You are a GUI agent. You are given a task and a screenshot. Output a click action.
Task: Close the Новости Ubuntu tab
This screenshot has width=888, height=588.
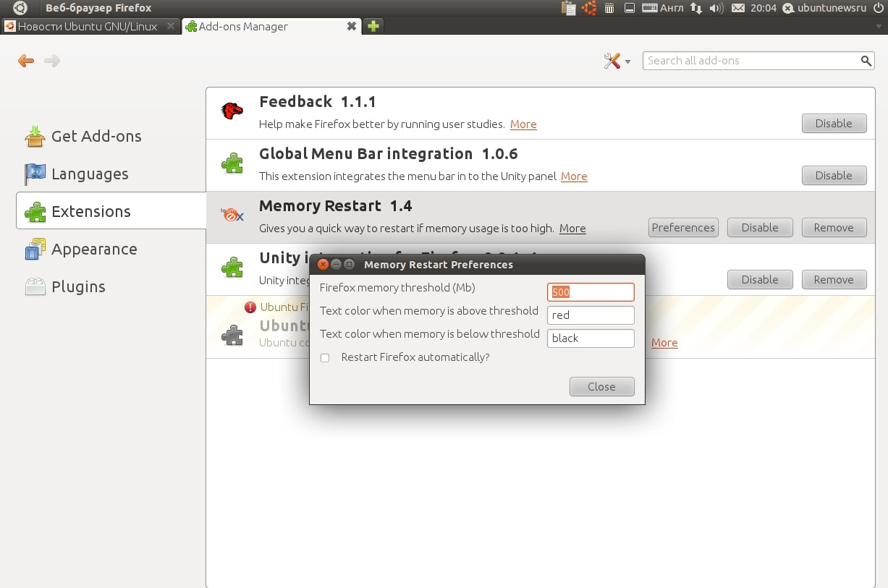tap(171, 26)
